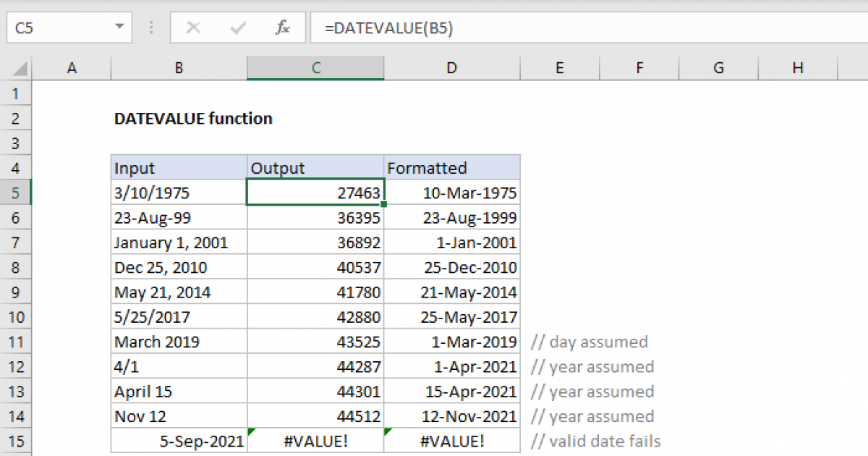This screenshot has height=456, width=868.
Task: Select row 5 header
Action: pos(16,193)
